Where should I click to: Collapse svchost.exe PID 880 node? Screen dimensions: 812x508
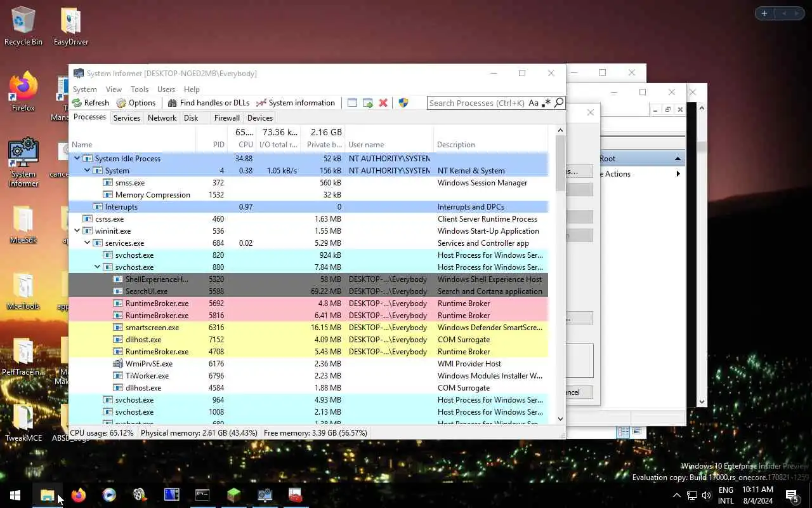[x=98, y=267]
